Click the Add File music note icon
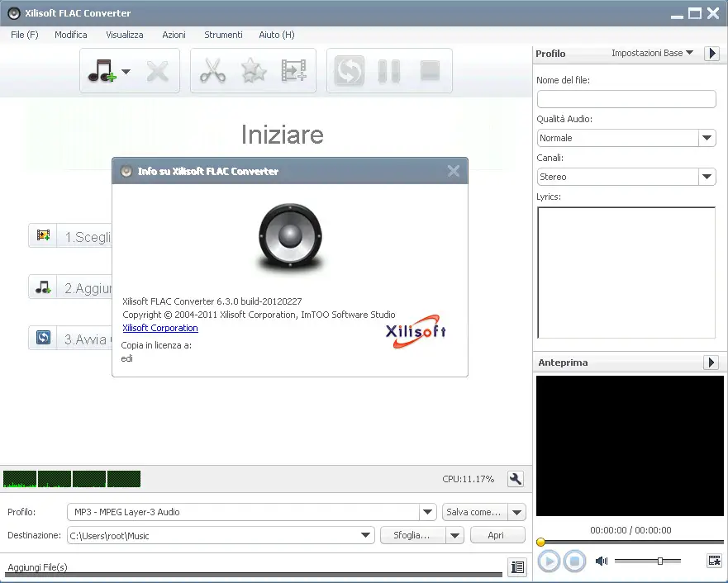The width and height of the screenshot is (728, 583). (x=101, y=71)
